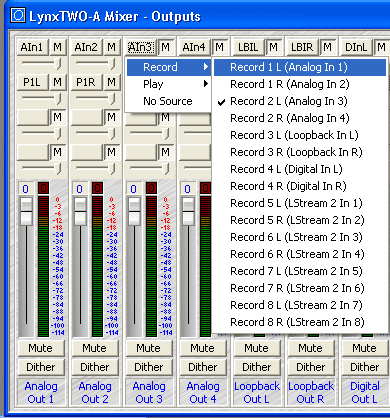The width and height of the screenshot is (390, 418).
Task: Select Record 6 R (LStream 2 In 4)
Action: coord(300,254)
